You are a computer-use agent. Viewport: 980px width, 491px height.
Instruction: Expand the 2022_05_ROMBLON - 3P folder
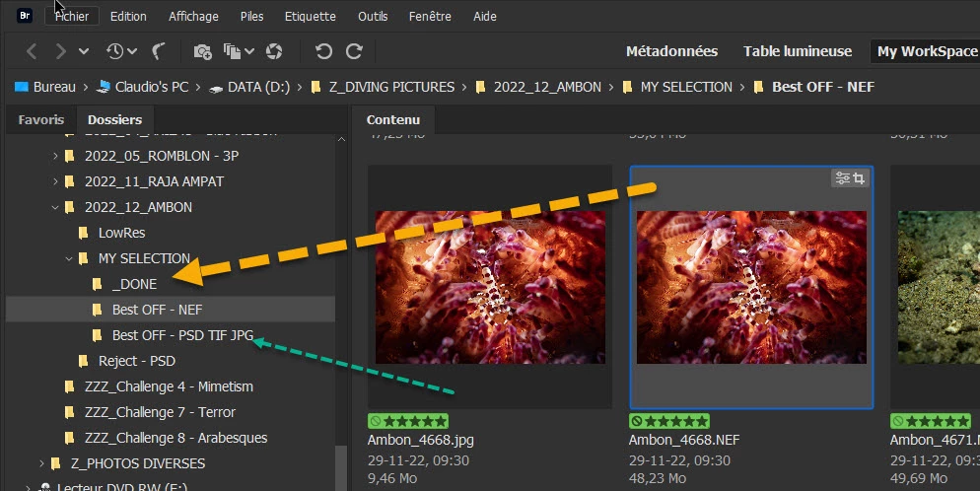pyautogui.click(x=55, y=156)
